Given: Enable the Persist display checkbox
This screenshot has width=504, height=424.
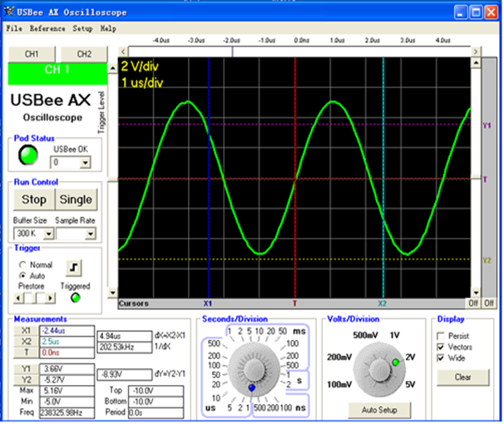Looking at the screenshot, I should [441, 335].
